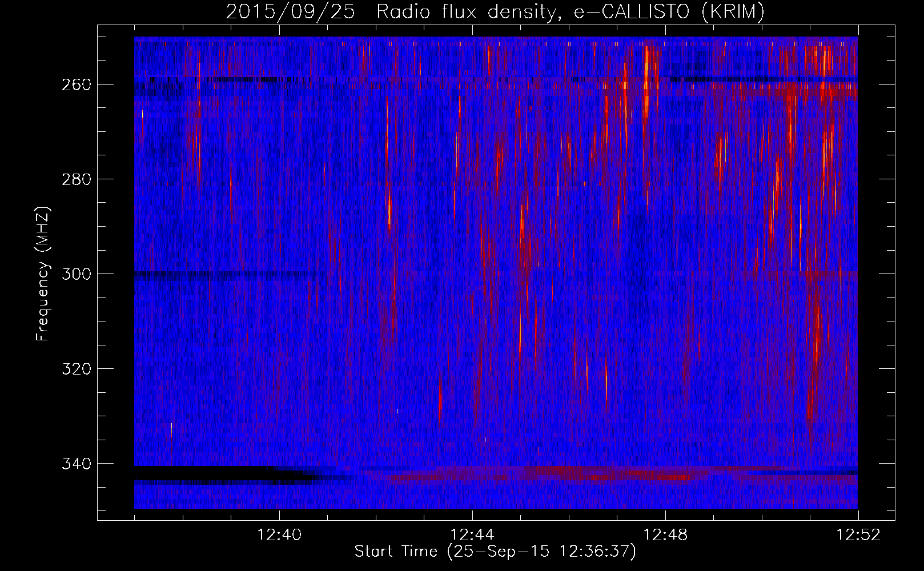Image resolution: width=924 pixels, height=571 pixels.
Task: Click the 'Frequency (MHZ)' y-axis label
Action: [x=43, y=274]
